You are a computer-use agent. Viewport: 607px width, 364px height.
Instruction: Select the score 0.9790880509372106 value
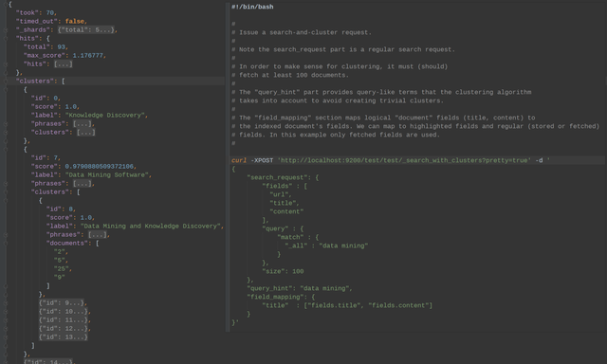[99, 166]
